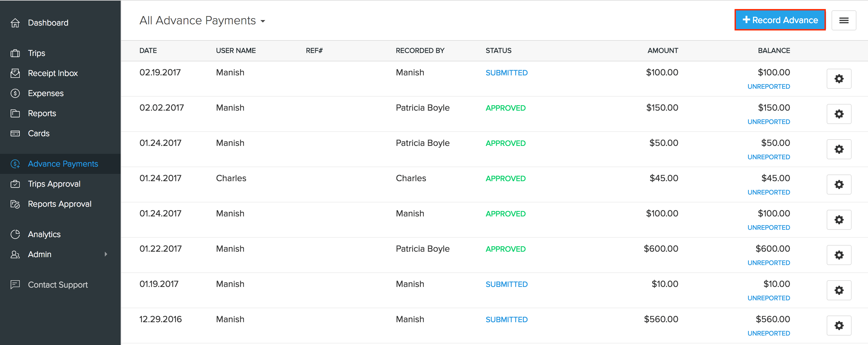Image resolution: width=868 pixels, height=345 pixels.
Task: Click gear icon on Charles's advance row
Action: pos(839,185)
